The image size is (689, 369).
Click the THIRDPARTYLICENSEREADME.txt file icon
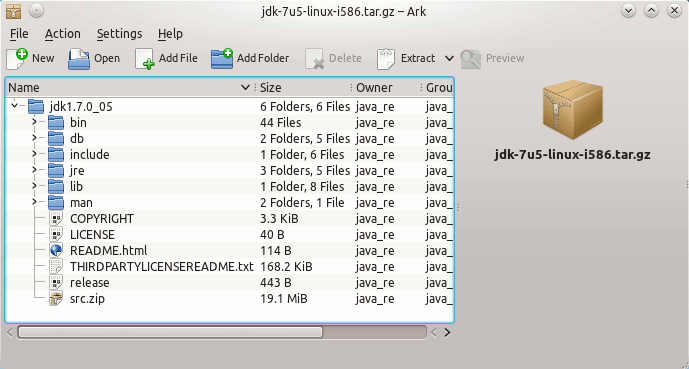pyautogui.click(x=56, y=267)
